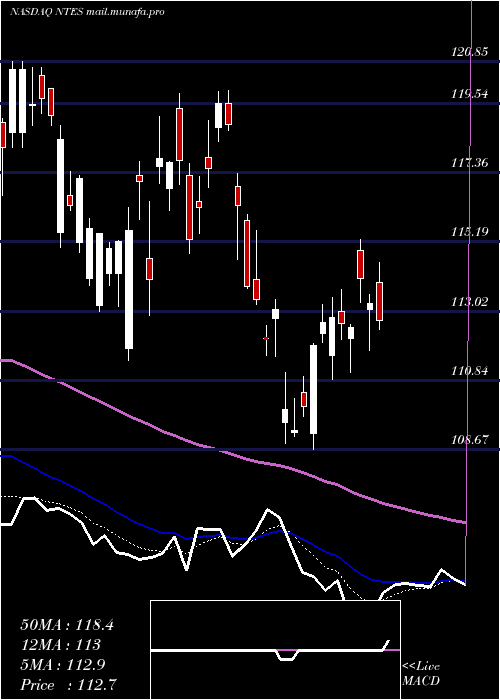Click inside the MACD indicator panel
500x700 pixels.
pos(275,650)
